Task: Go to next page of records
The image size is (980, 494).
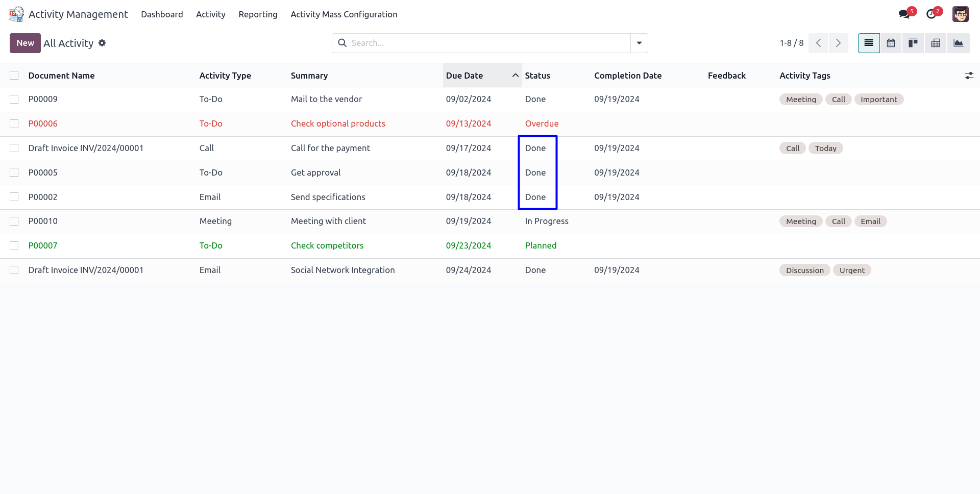Action: 838,43
